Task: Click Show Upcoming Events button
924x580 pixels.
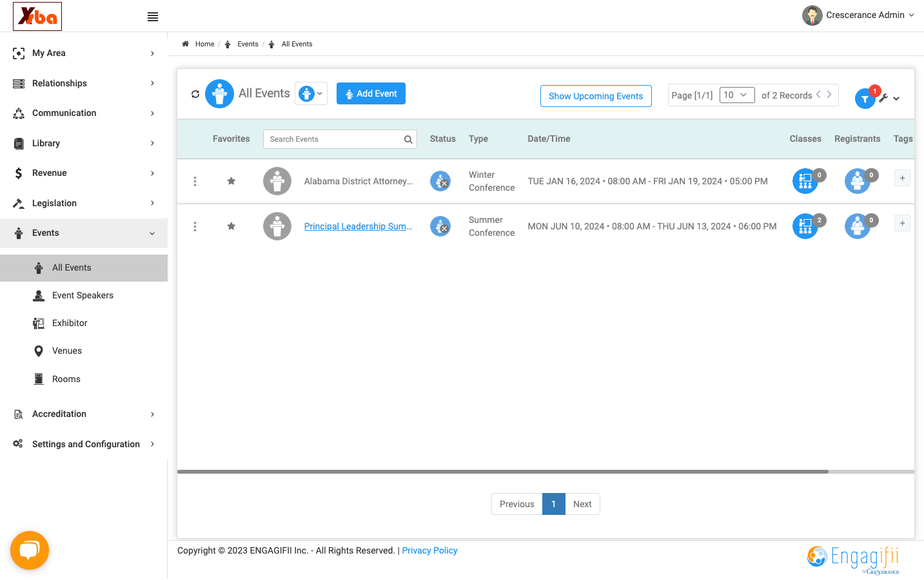Action: coord(596,96)
